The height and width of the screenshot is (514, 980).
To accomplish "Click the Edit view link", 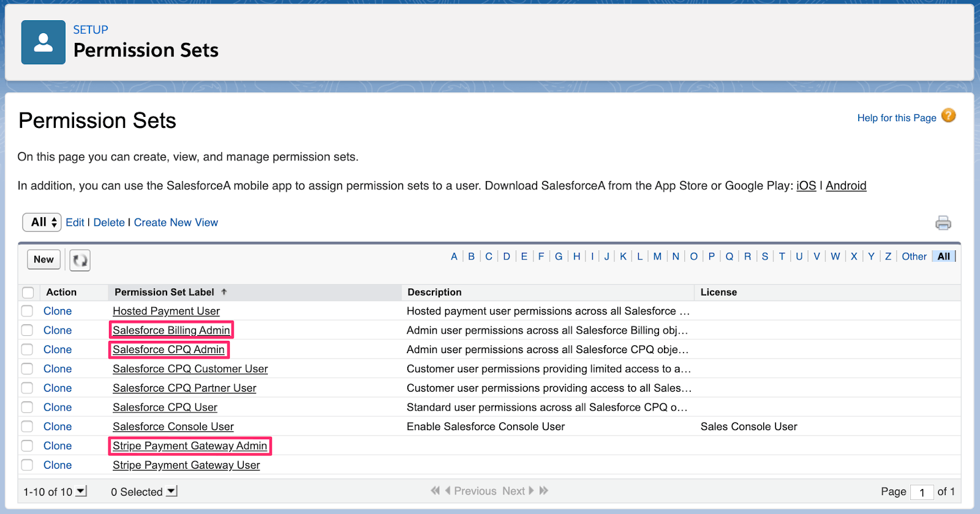I will 75,223.
